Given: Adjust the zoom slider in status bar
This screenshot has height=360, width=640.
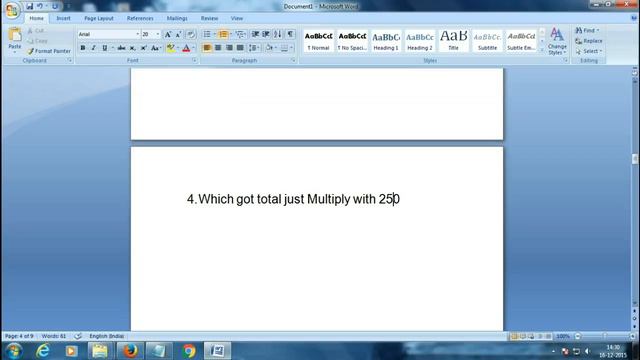Looking at the screenshot, I should tap(605, 336).
